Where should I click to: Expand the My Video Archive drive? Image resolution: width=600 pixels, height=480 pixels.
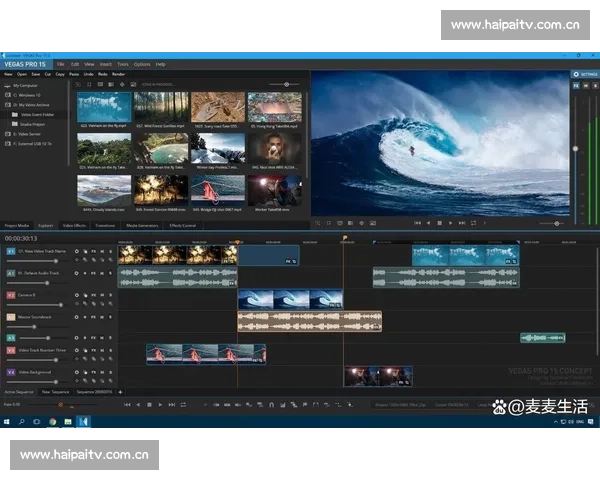pos(7,105)
